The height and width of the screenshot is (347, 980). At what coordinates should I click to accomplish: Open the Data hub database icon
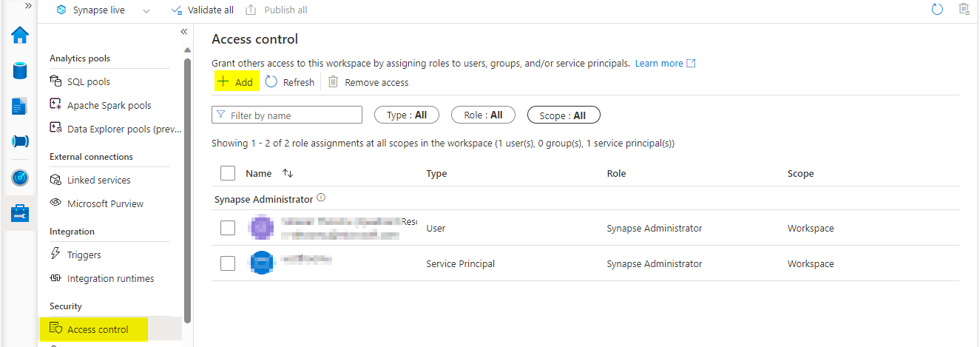tap(20, 70)
